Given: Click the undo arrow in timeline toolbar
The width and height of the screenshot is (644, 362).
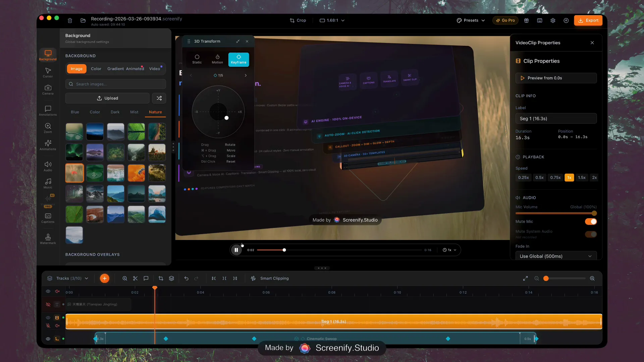Looking at the screenshot, I should tap(186, 278).
